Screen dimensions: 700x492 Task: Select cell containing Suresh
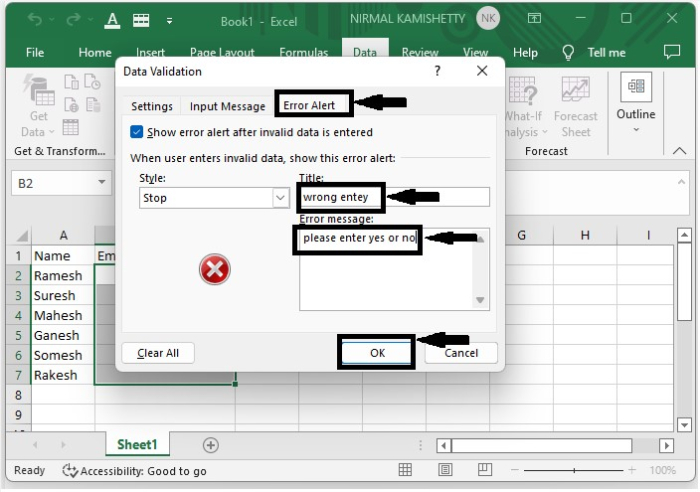point(63,296)
